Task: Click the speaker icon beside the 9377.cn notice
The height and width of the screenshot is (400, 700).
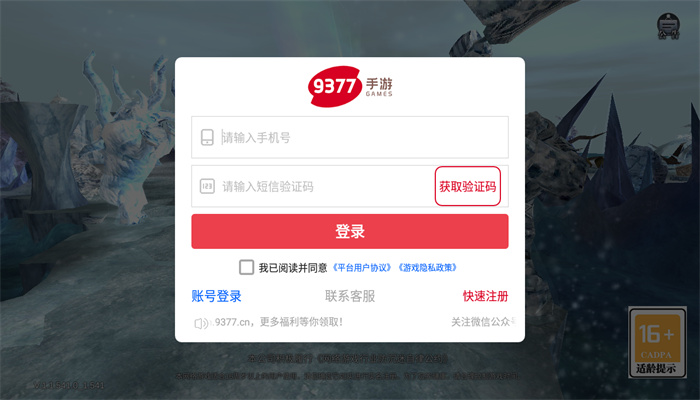Action: [201, 323]
